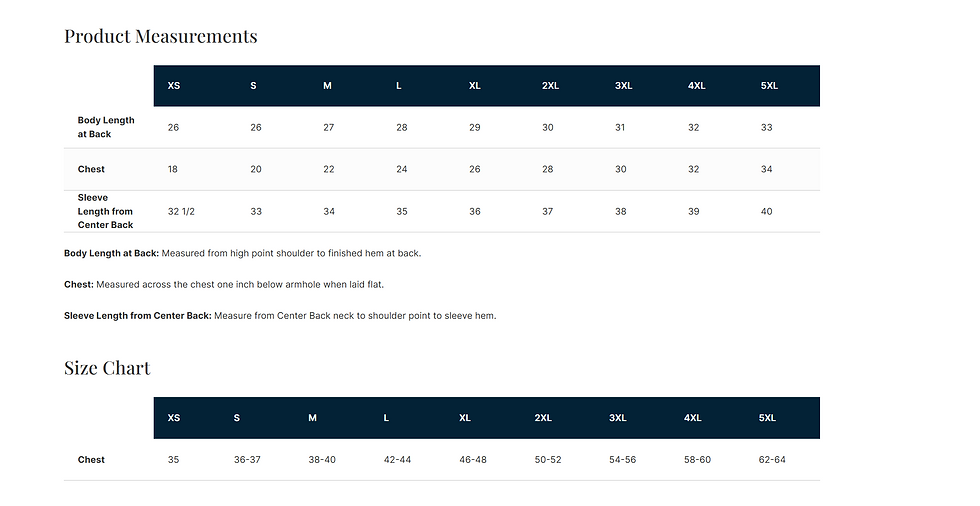This screenshot has height=506, width=980.
Task: Select the 5XL header in Product Measurements table
Action: 769,86
